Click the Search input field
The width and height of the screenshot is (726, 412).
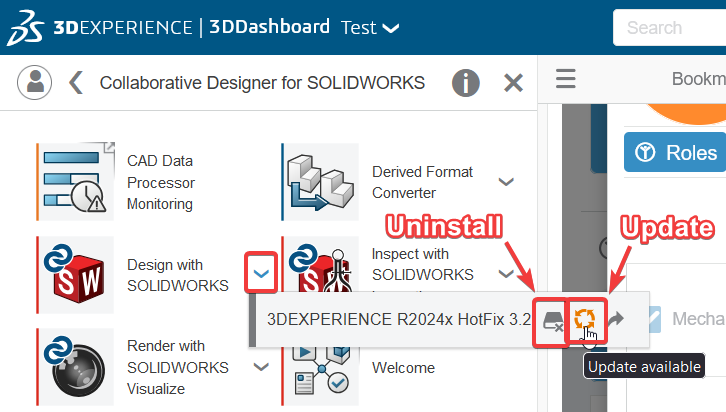(670, 28)
